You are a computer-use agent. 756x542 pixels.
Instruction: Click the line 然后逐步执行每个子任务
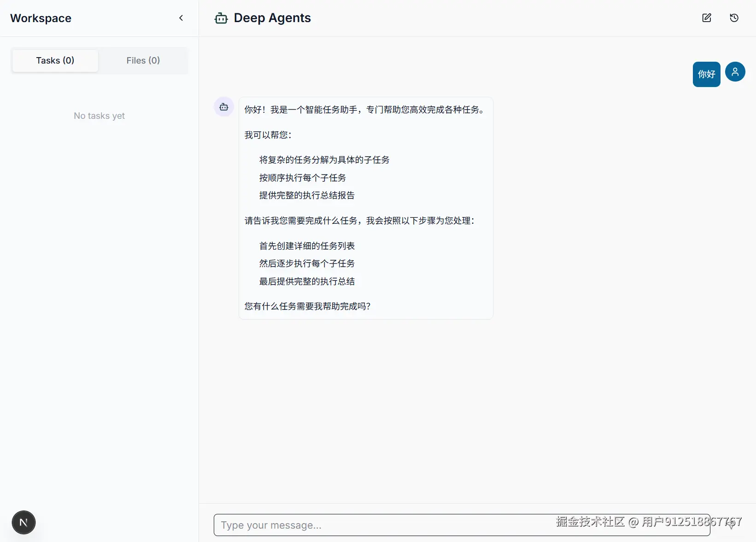pyautogui.click(x=307, y=263)
